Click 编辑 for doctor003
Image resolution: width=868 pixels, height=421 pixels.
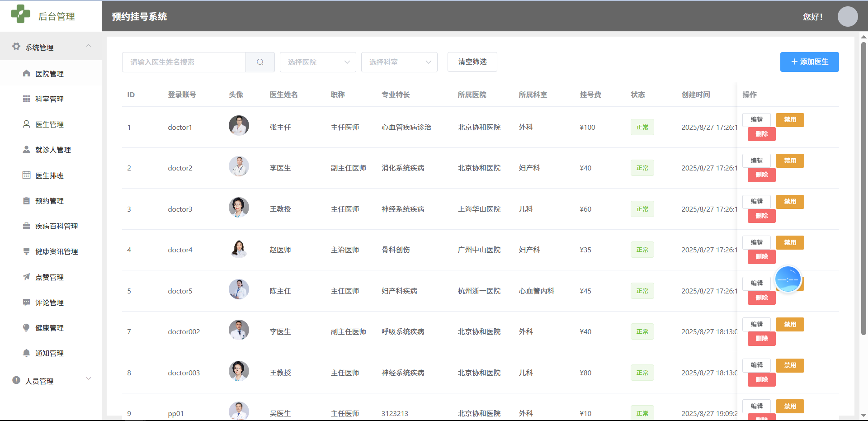click(756, 365)
